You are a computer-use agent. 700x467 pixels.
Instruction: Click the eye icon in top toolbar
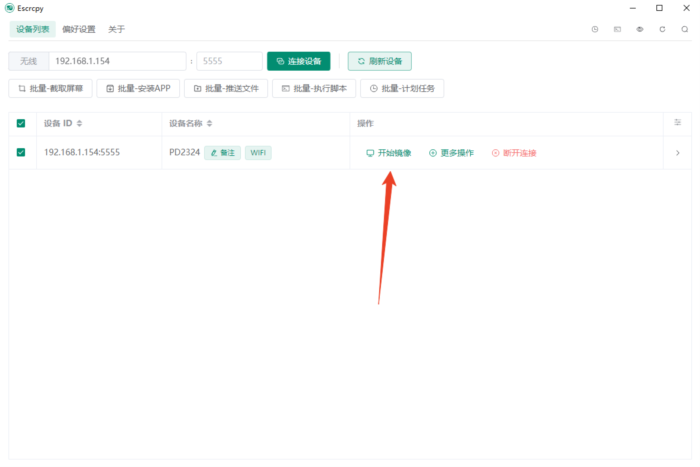coord(639,29)
